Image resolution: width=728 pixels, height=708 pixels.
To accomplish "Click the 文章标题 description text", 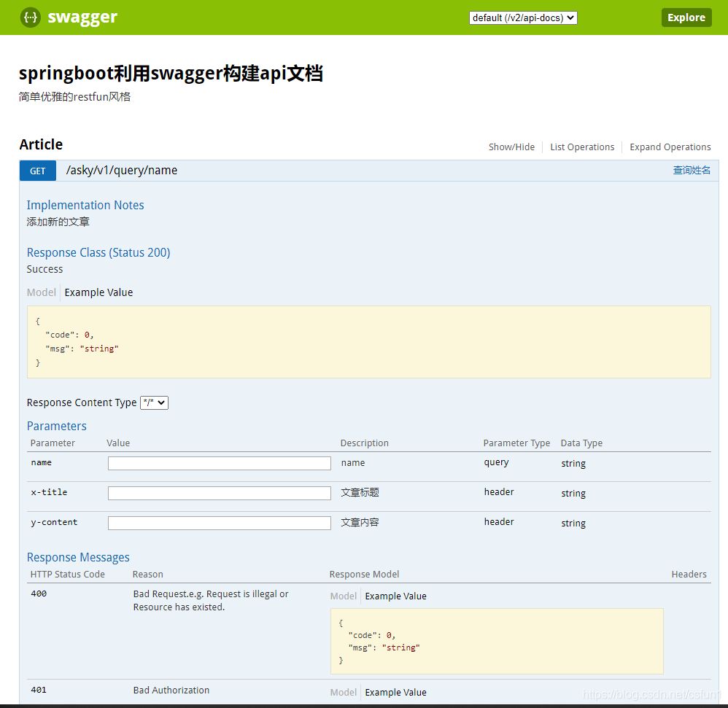I will (360, 493).
